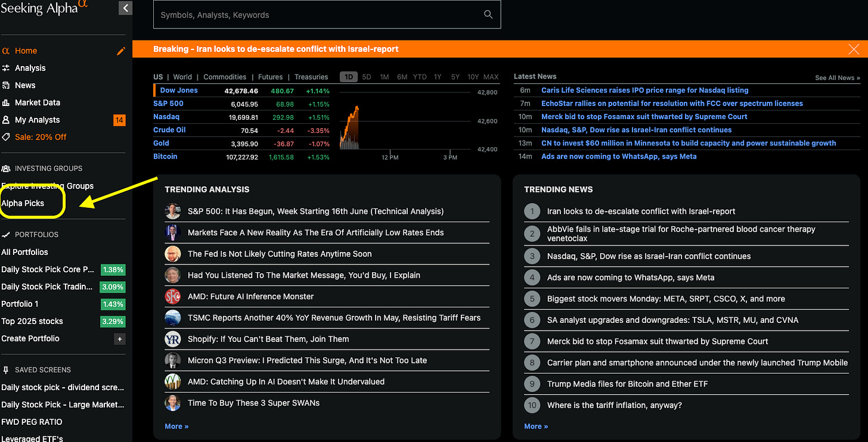The height and width of the screenshot is (442, 868).
Task: Select the S&P 500 index row
Action: coord(241,104)
